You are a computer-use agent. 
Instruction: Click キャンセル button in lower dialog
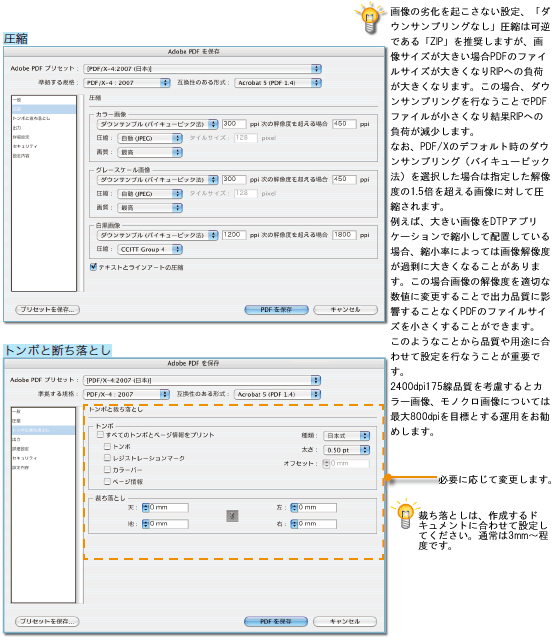345,621
